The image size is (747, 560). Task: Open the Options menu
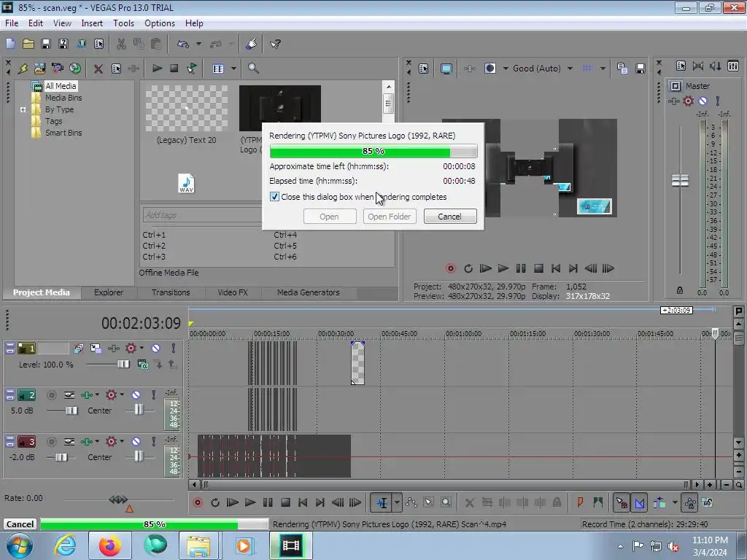click(x=160, y=23)
